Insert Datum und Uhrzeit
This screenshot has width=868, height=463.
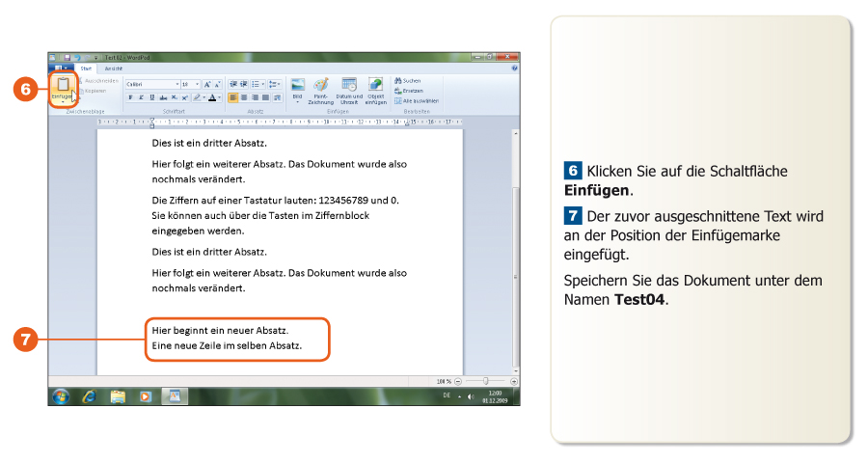pyautogui.click(x=349, y=89)
